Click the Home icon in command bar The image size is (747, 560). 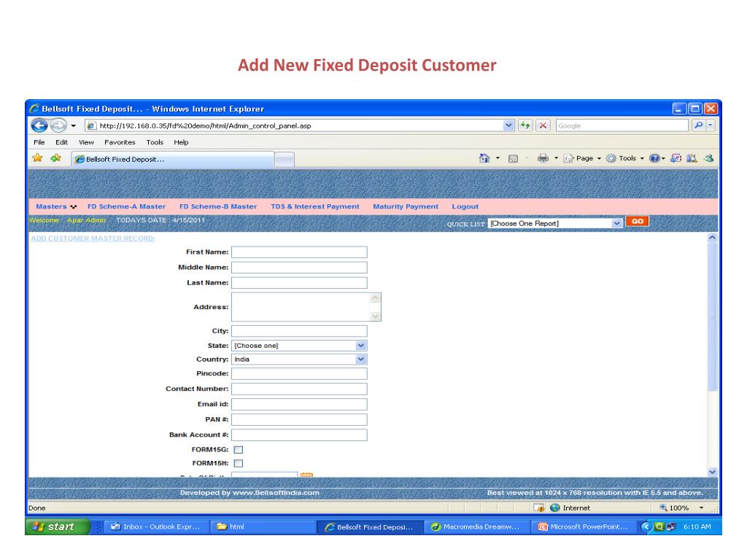coord(484,158)
